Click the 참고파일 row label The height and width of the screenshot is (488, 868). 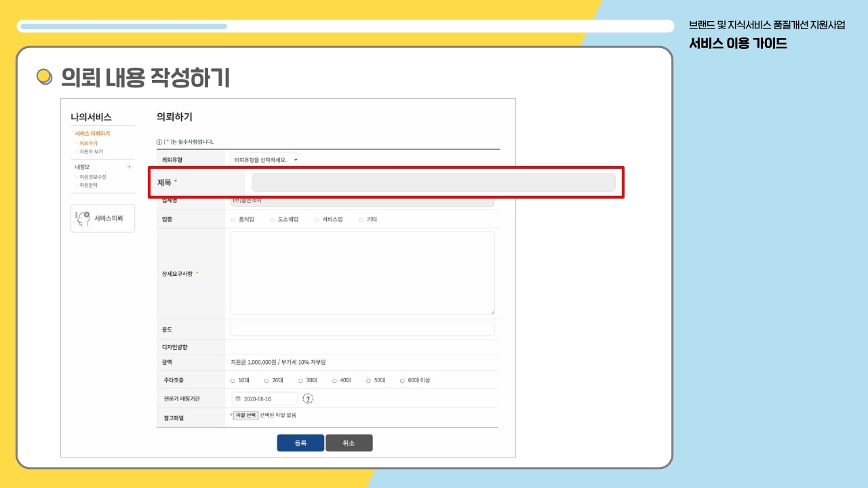click(174, 418)
